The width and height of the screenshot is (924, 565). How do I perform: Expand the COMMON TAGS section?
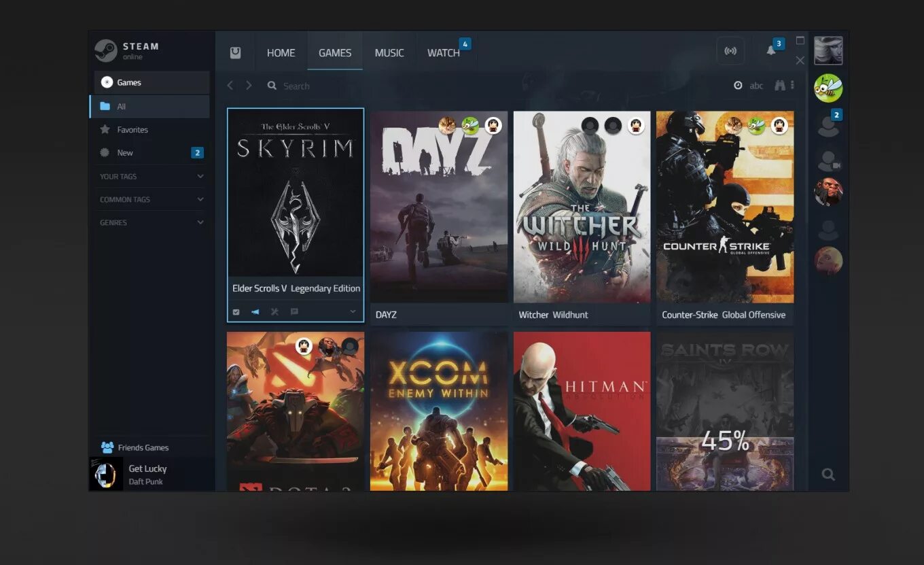(152, 199)
